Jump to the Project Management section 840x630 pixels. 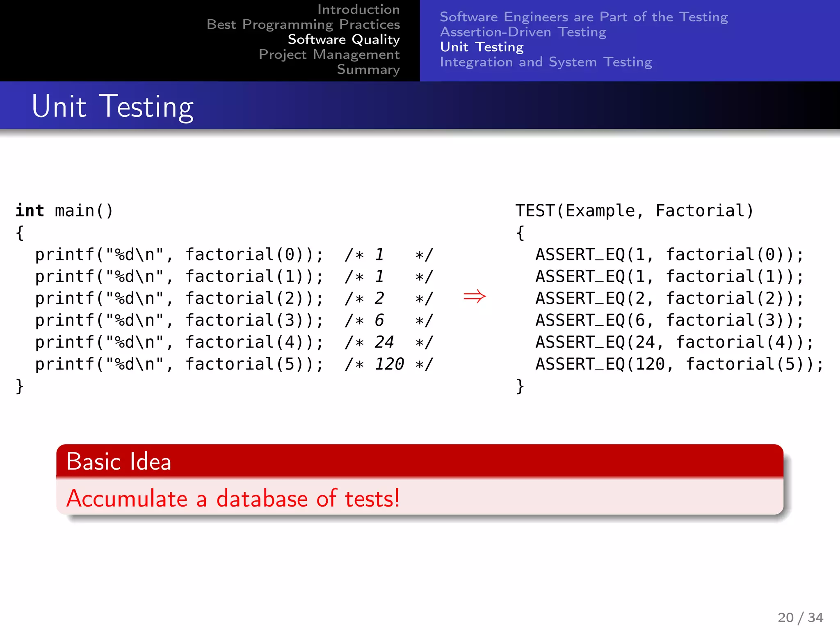click(329, 55)
